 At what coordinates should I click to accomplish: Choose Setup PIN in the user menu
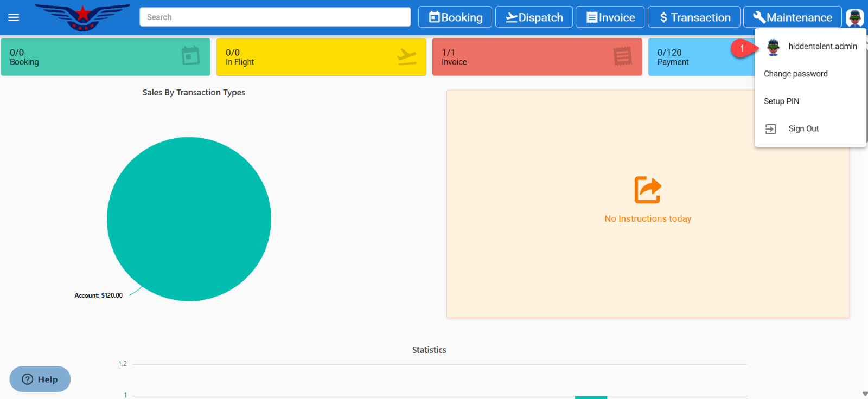(x=781, y=101)
